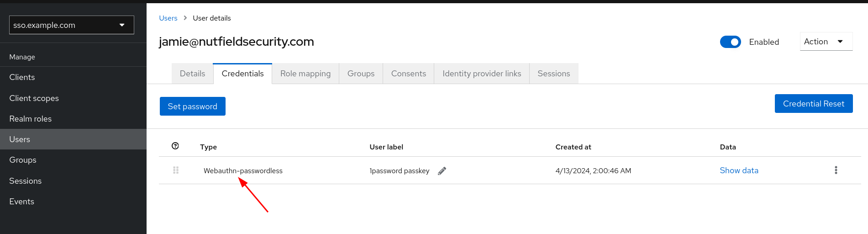Viewport: 868px width, 234px height.
Task: Toggle the Enabled switch for the user
Action: point(730,42)
